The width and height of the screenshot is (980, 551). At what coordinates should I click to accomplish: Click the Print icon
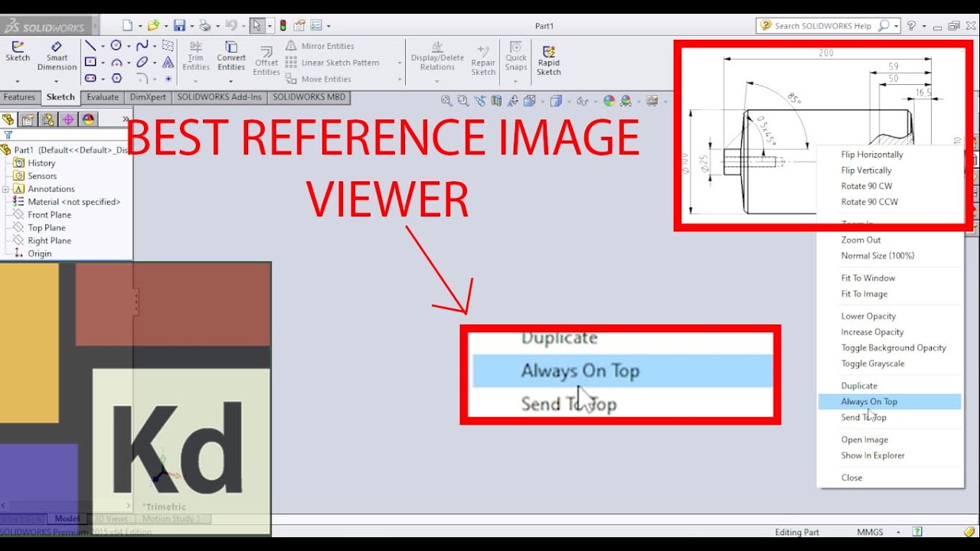pyautogui.click(x=204, y=25)
